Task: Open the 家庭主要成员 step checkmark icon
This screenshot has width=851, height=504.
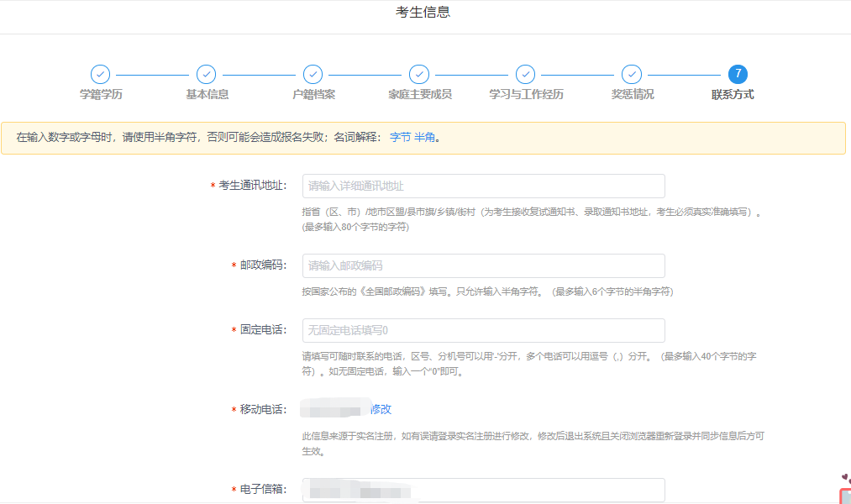Action: (419, 74)
